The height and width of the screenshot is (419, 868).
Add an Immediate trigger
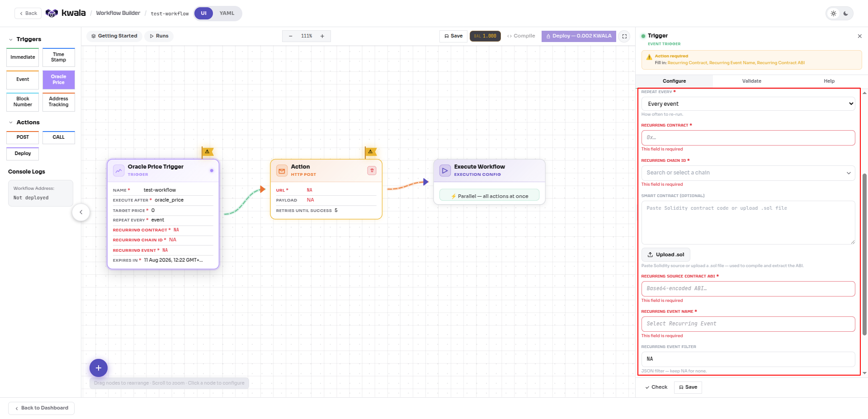point(23,57)
